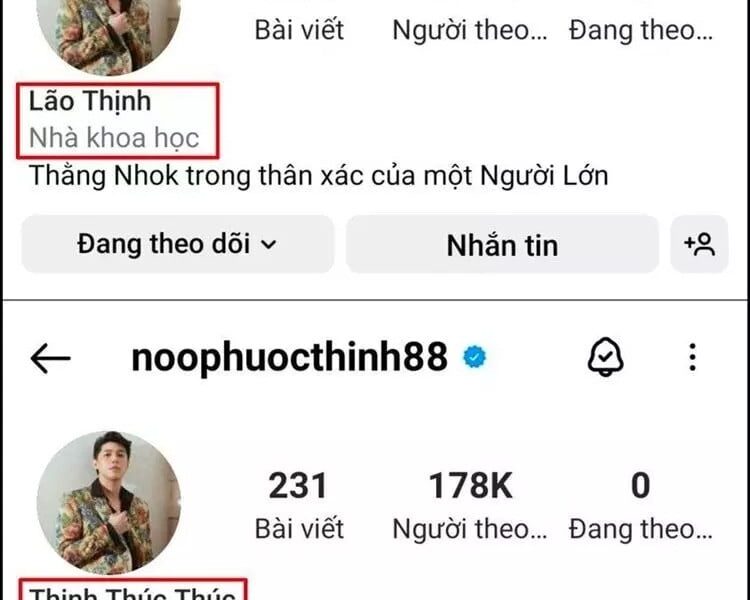750x600 pixels.
Task: Tap upper Bài viết label
Action: (x=299, y=30)
